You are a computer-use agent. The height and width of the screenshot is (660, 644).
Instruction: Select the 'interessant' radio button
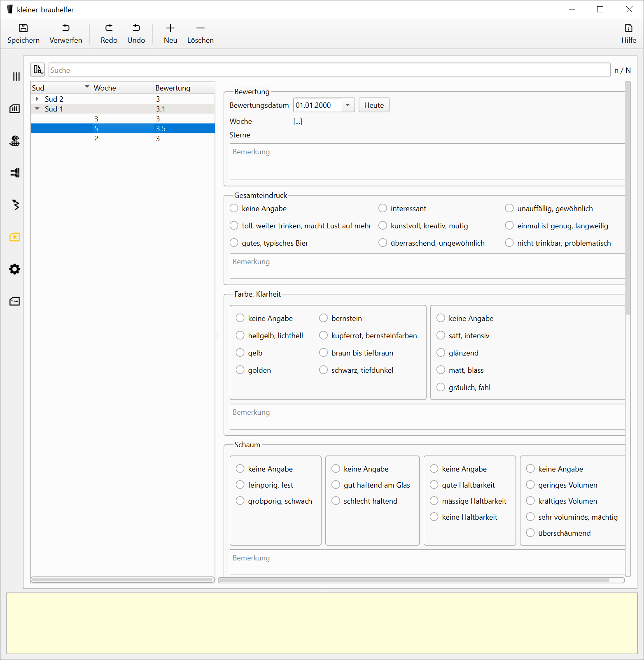click(383, 208)
